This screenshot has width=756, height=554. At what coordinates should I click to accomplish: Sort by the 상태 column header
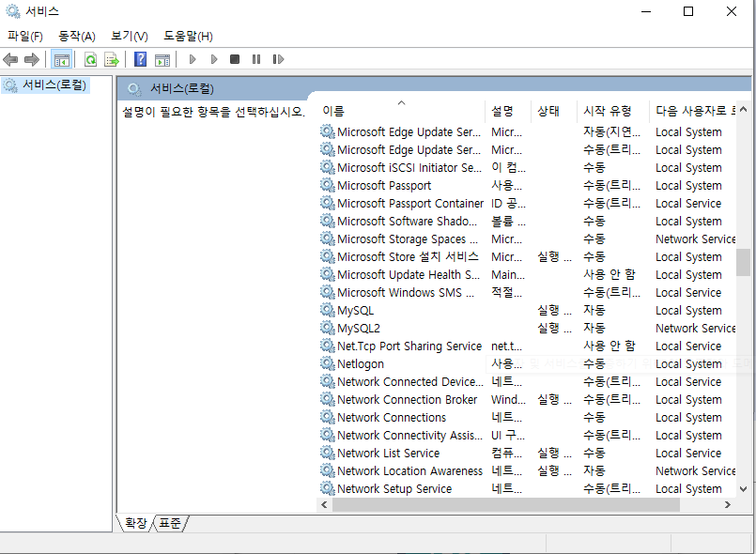click(553, 111)
